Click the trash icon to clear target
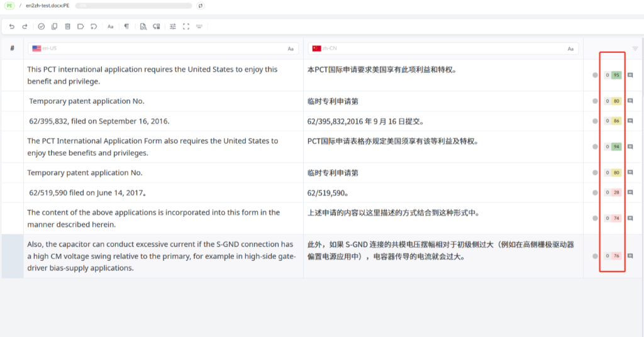The height and width of the screenshot is (337, 644). 67,26
